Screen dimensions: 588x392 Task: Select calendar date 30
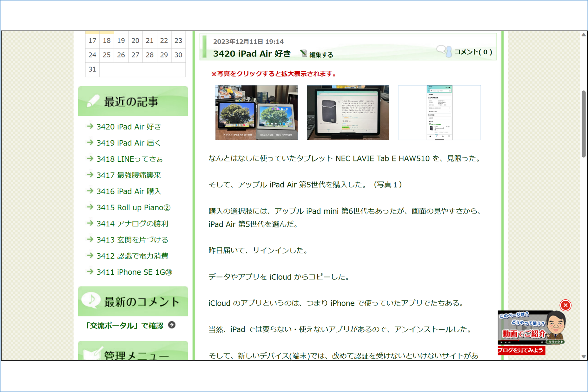pyautogui.click(x=178, y=55)
